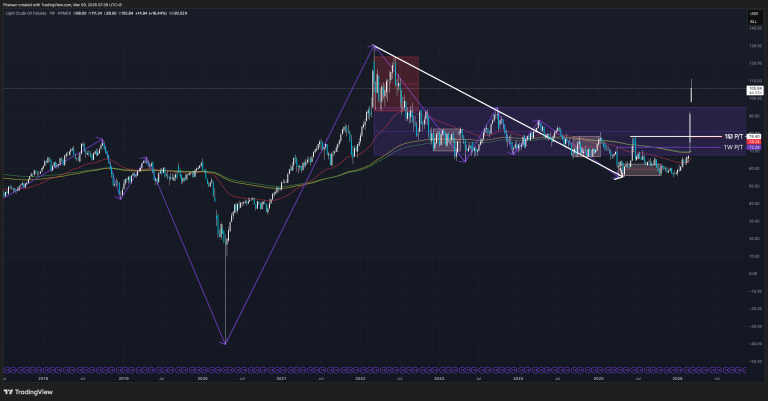Click the -20.00 price scale label
The image size is (768, 401).
(x=755, y=309)
